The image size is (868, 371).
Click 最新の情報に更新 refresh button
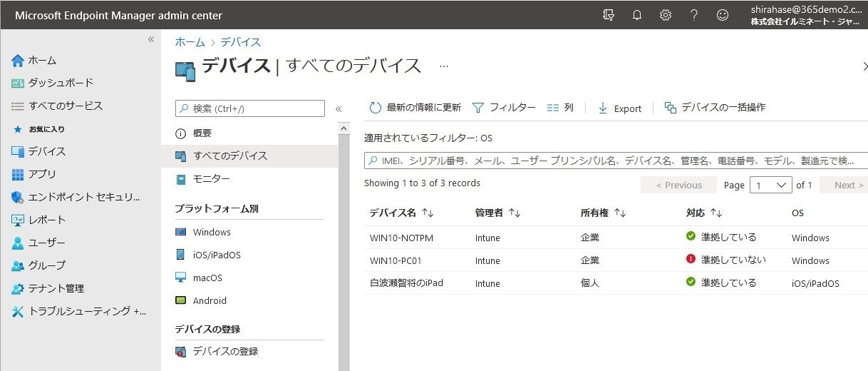(415, 108)
